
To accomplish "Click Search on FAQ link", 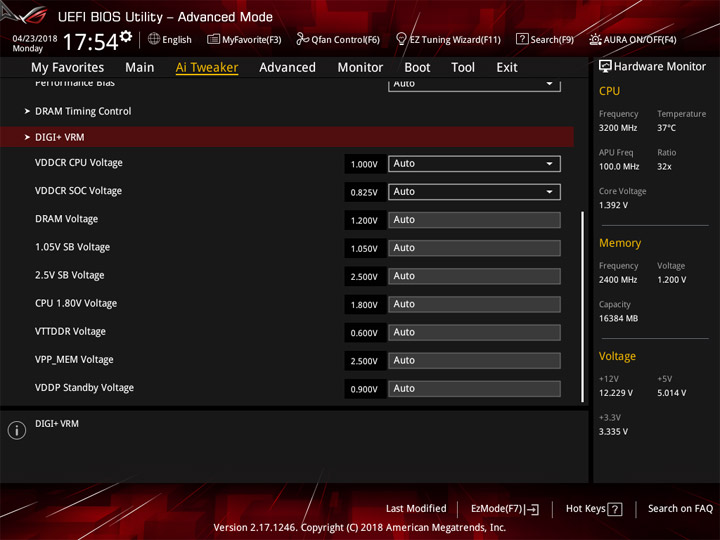I will (x=680, y=508).
